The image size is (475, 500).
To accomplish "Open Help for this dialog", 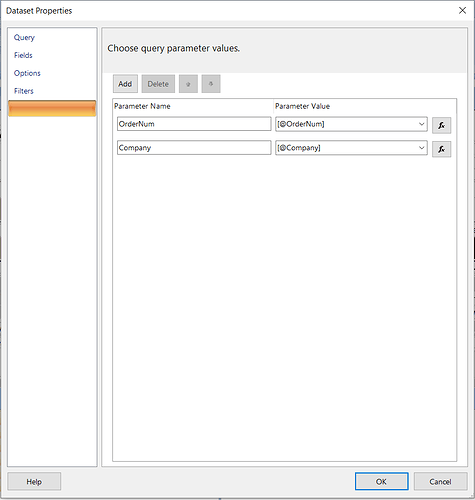I will tap(34, 481).
